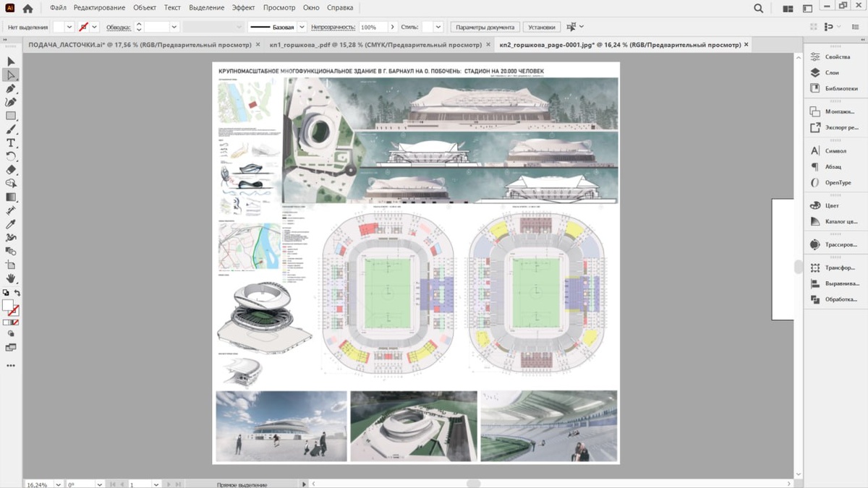Open Edit Toolbar three-dots button
The height and width of the screenshot is (488, 868).
(x=11, y=366)
